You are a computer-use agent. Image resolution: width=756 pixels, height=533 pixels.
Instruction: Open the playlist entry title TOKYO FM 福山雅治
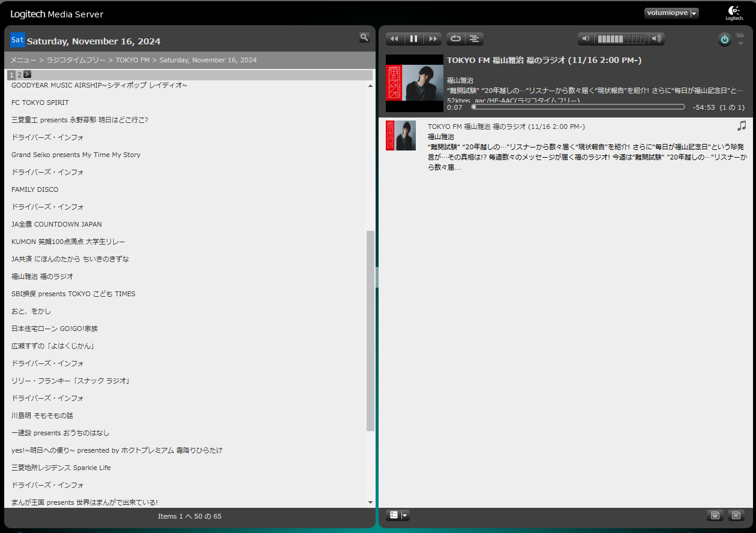(x=506, y=127)
